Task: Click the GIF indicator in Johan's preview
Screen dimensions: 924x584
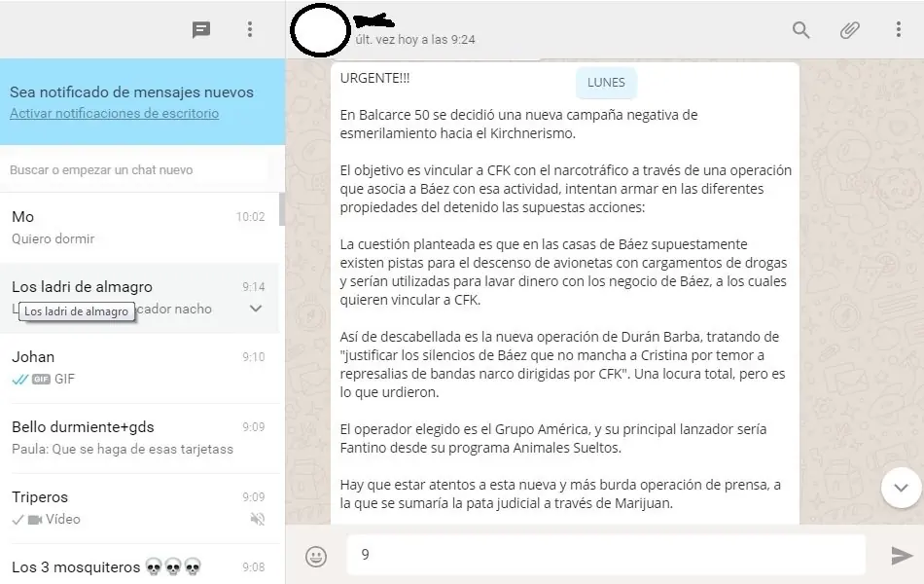Action: pos(40,379)
